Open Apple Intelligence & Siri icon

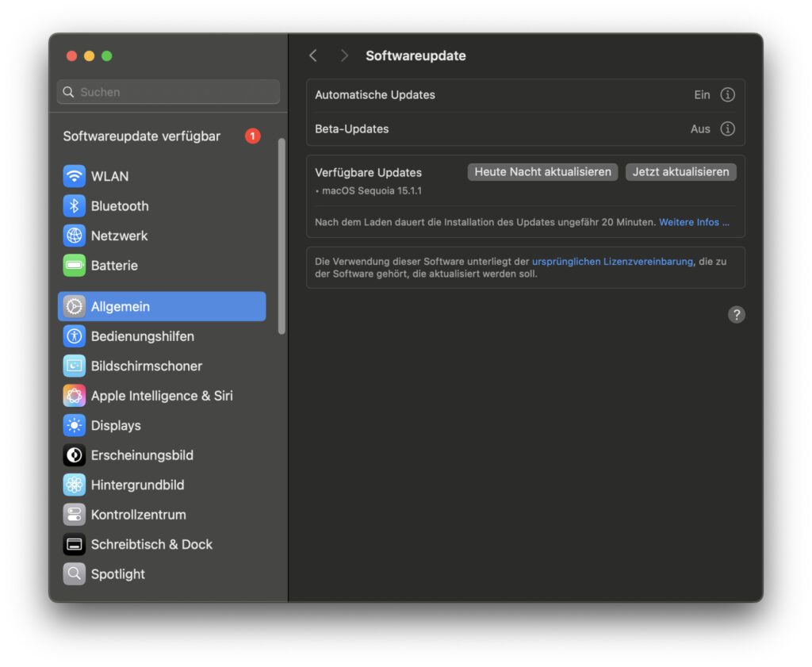(75, 396)
